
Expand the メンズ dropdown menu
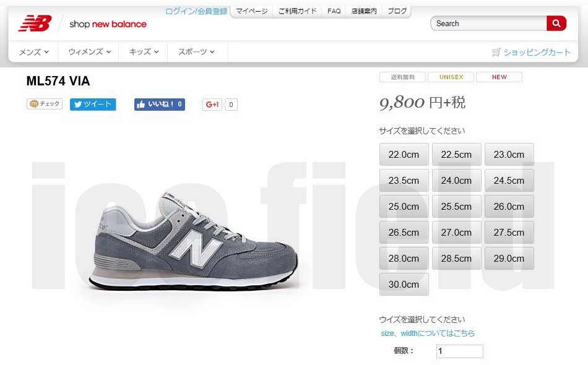[x=34, y=52]
